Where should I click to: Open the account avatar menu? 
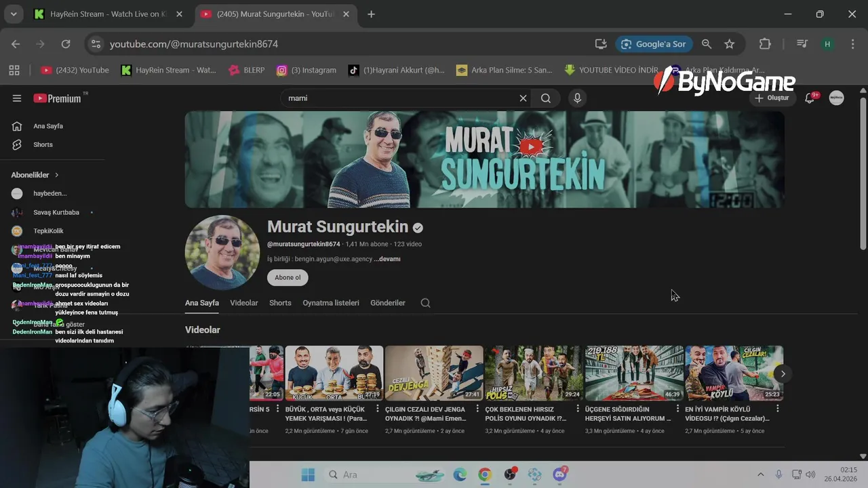pyautogui.click(x=837, y=98)
